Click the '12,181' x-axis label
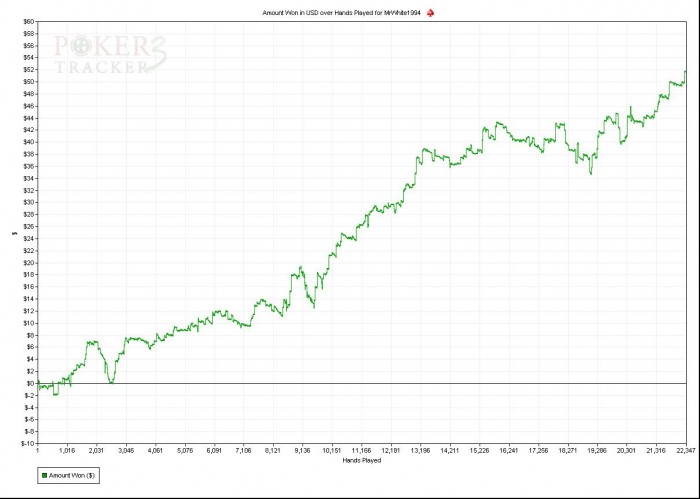 pyautogui.click(x=391, y=451)
